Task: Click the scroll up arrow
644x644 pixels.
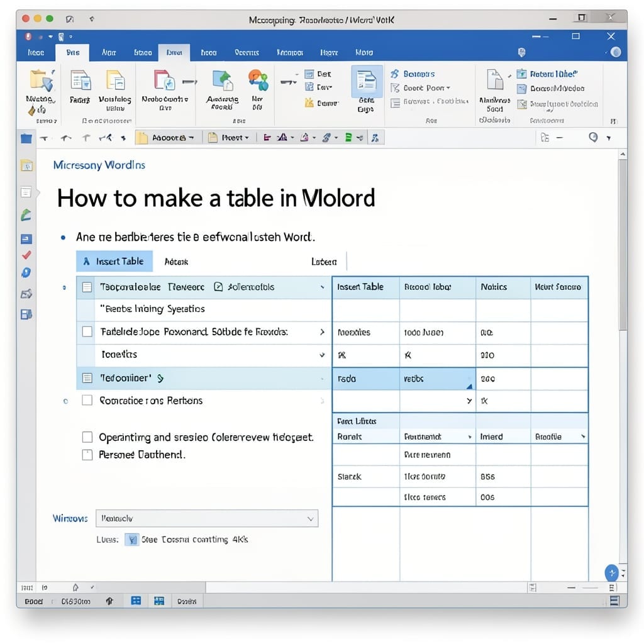Action: 623,154
